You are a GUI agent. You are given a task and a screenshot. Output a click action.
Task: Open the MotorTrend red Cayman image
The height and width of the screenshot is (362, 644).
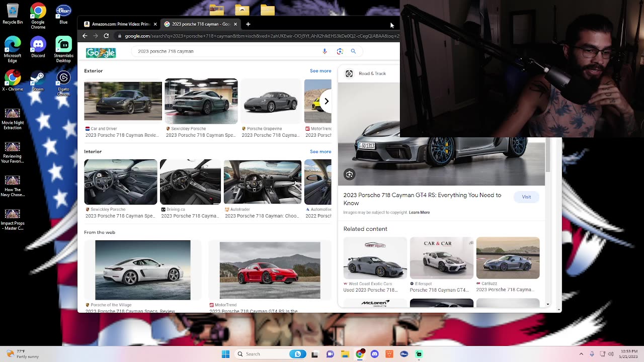270,270
